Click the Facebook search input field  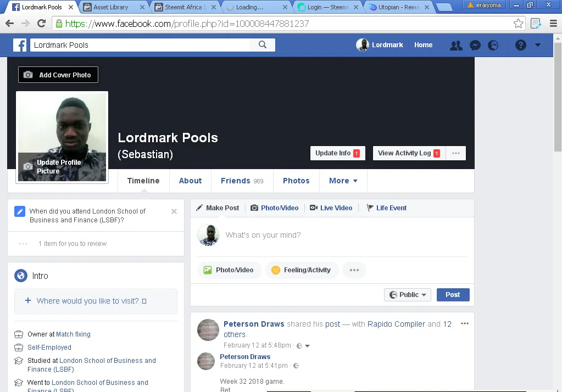(140, 45)
